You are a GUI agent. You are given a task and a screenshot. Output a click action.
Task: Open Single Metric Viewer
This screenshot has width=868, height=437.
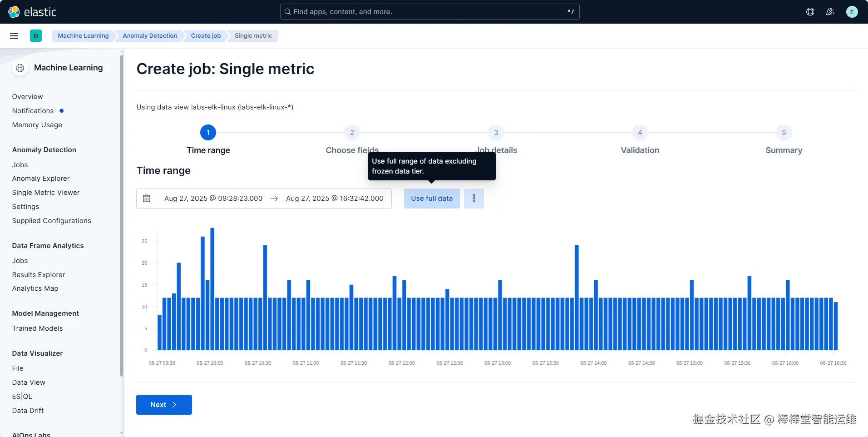tap(46, 193)
